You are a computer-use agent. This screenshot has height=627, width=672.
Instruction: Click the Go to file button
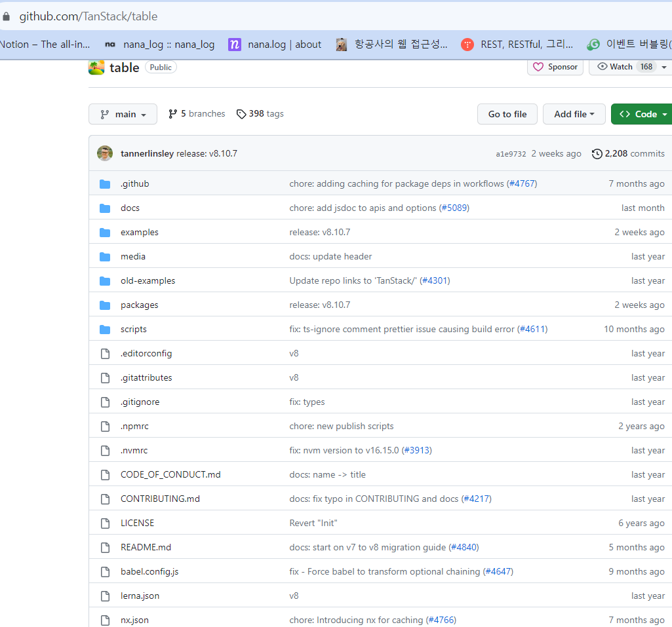point(507,115)
